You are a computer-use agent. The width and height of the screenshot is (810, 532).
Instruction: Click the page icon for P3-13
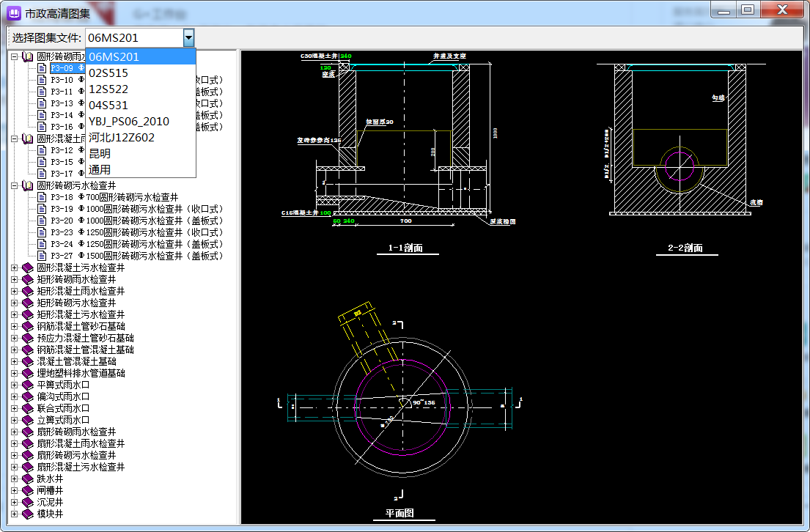point(43,103)
